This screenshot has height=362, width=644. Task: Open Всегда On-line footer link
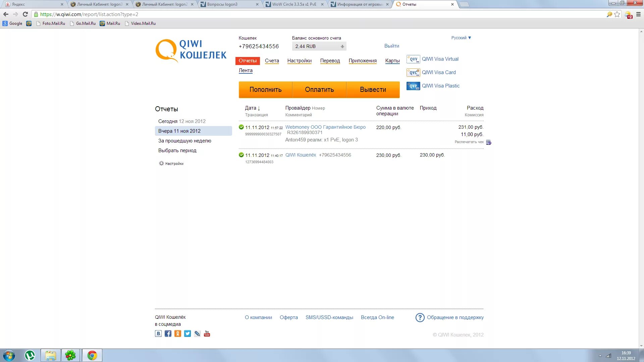[377, 317]
